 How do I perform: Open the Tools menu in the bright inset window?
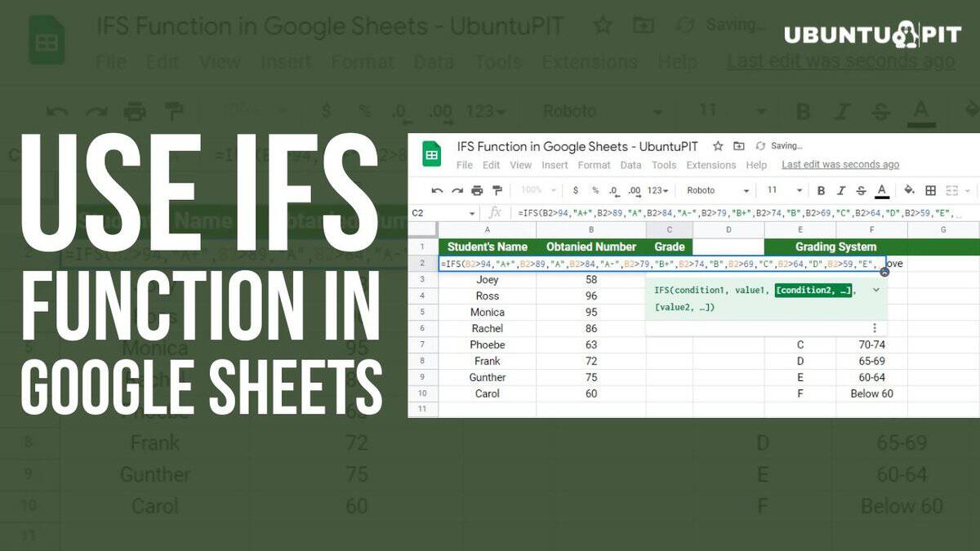point(664,165)
